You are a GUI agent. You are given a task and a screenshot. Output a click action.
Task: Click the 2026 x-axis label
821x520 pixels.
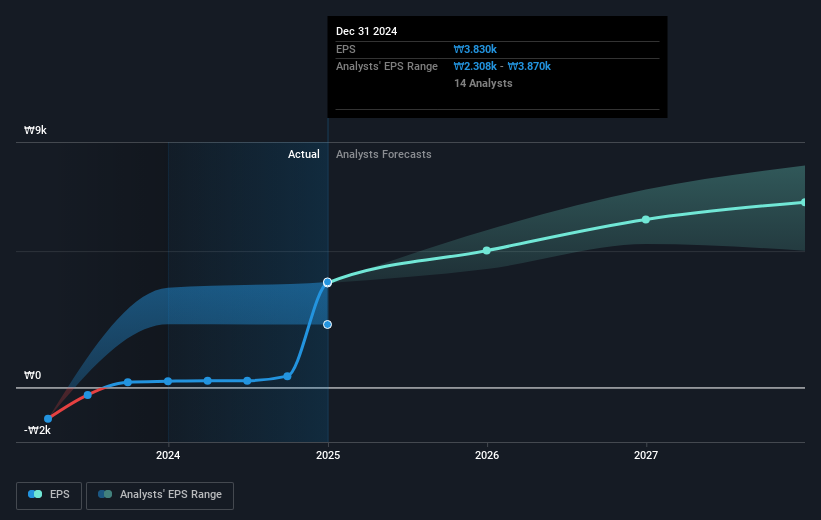(x=487, y=455)
